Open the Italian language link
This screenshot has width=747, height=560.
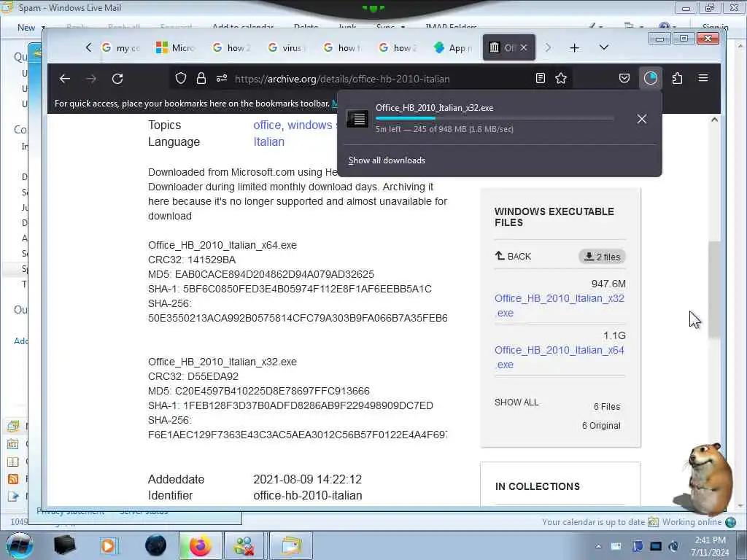(x=268, y=142)
